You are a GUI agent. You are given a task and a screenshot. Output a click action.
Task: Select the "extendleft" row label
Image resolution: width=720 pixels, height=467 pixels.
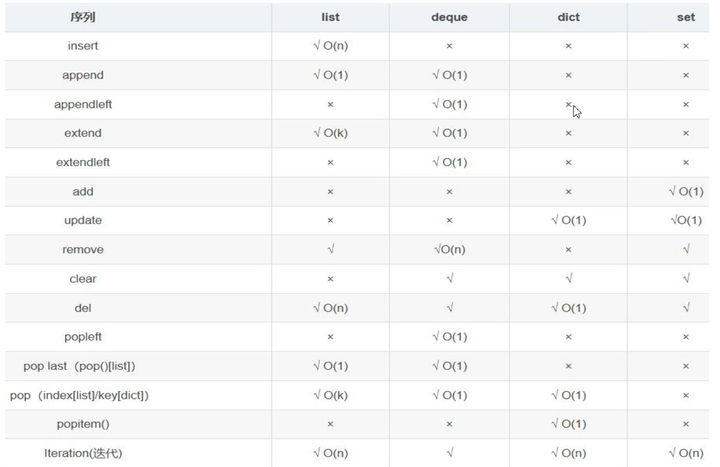(x=83, y=162)
